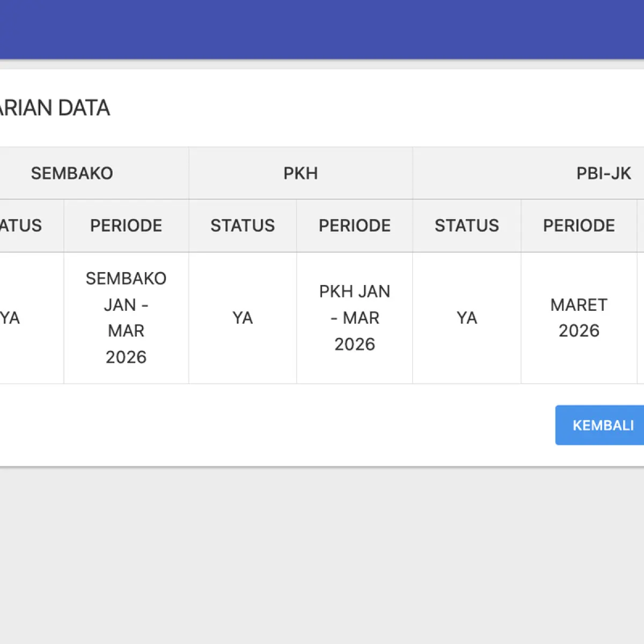Click the PERIODE column header under PKH
The height and width of the screenshot is (644, 644).
[355, 225]
